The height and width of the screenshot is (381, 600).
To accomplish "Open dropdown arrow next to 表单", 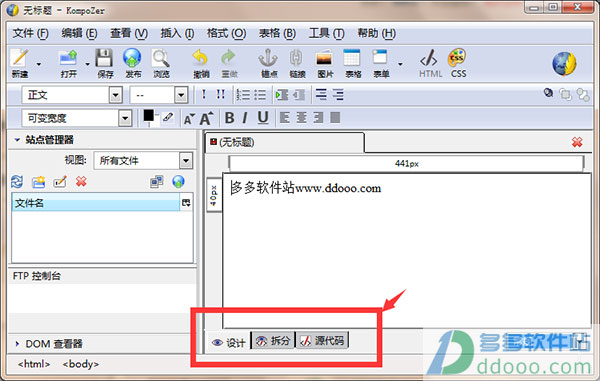I will point(400,64).
